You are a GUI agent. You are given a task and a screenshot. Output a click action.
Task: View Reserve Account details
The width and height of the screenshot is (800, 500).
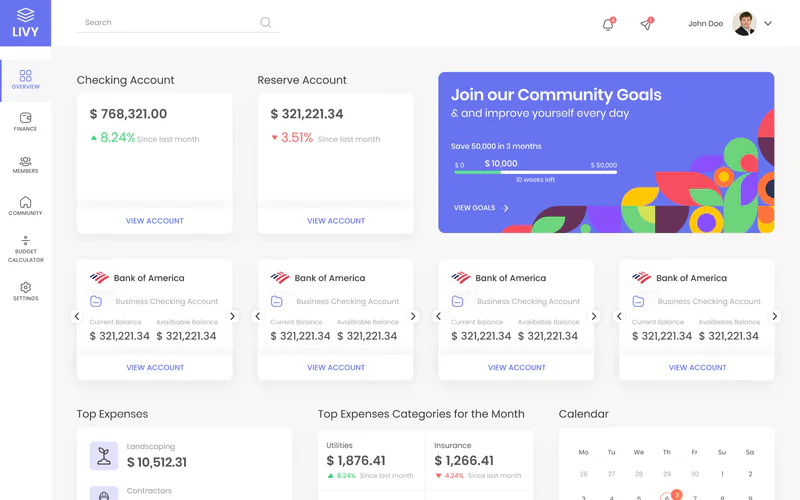click(336, 221)
